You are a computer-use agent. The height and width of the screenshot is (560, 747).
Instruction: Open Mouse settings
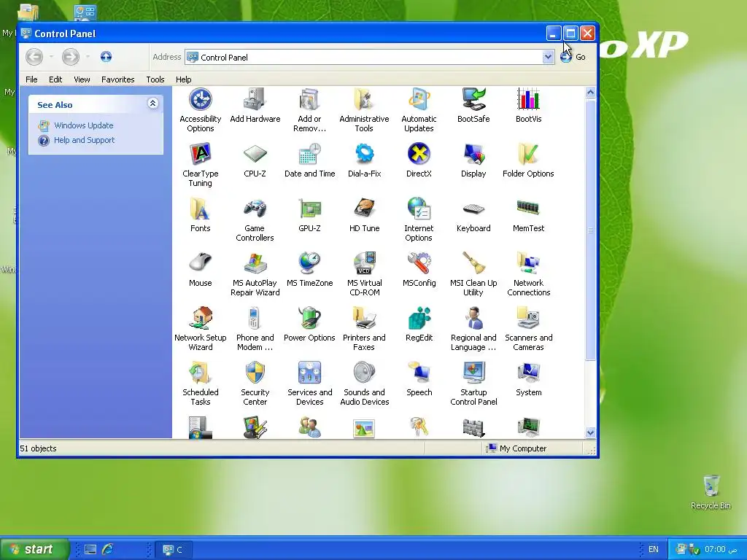click(x=200, y=270)
